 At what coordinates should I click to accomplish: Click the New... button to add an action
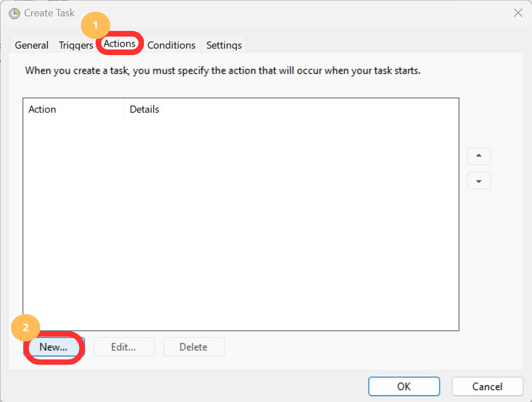(53, 347)
